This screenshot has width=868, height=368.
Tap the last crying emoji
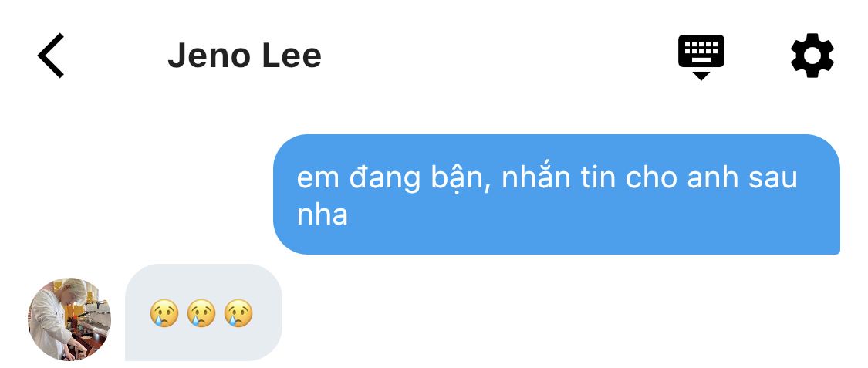click(238, 313)
